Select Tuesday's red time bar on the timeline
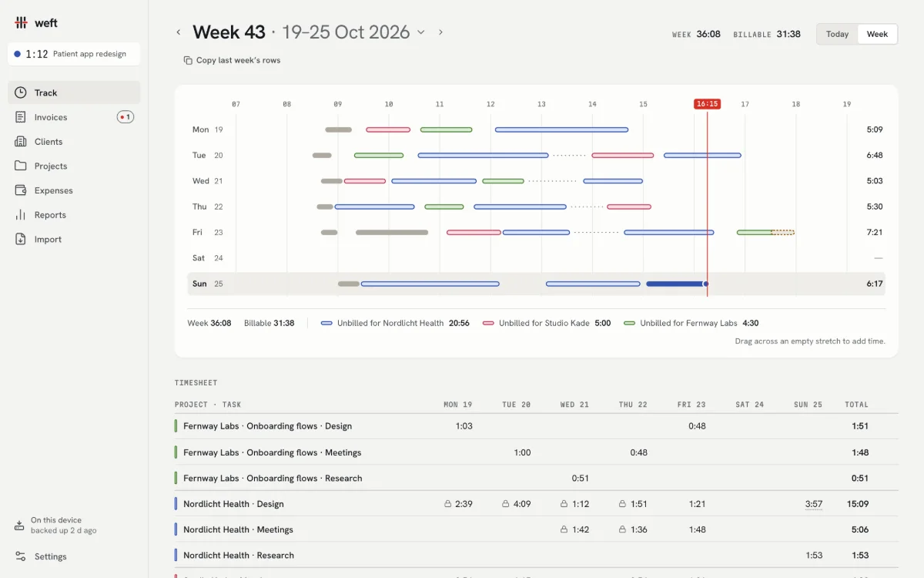924x578 pixels. [x=623, y=155]
